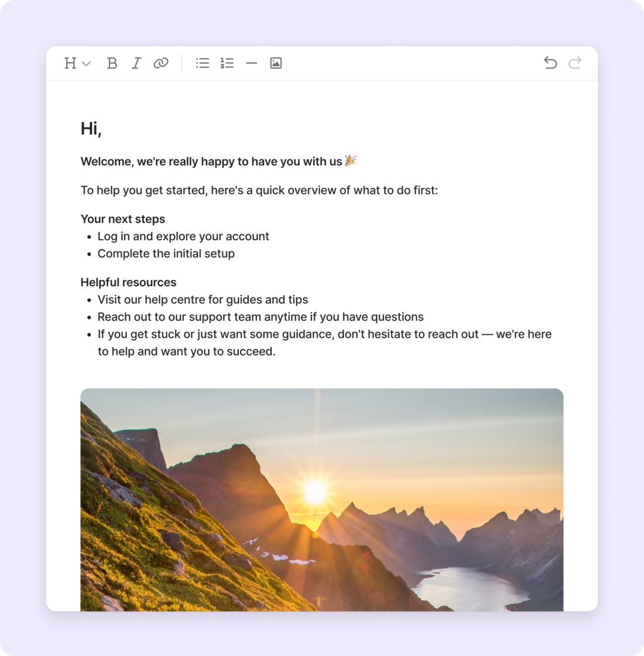Click the "Complete the initial setup" bullet

tap(166, 254)
